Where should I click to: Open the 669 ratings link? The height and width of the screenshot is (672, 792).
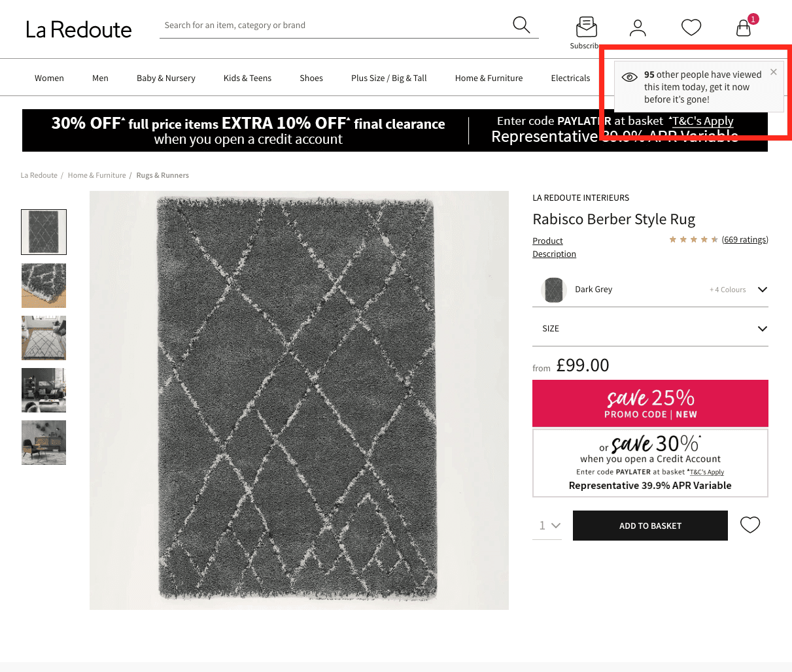click(x=745, y=239)
